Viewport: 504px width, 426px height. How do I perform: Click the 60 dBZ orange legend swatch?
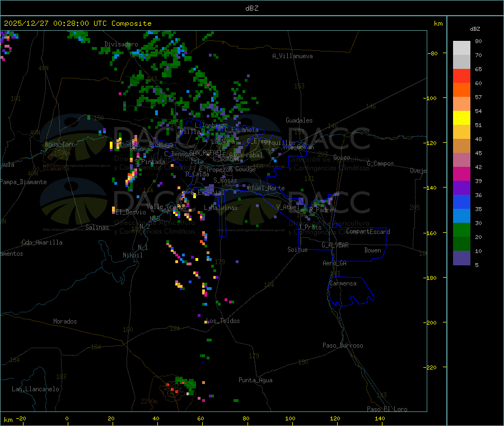click(x=461, y=90)
